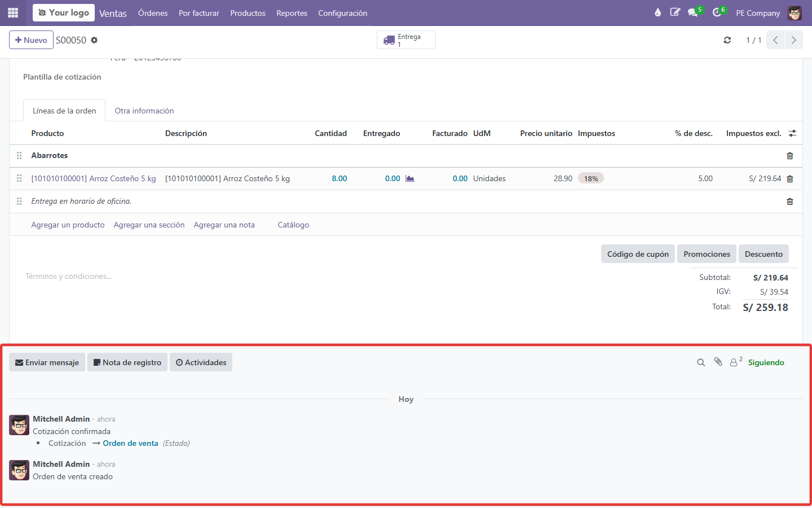Open column options adjust icon in table header
This screenshot has height=508, width=812.
(792, 133)
